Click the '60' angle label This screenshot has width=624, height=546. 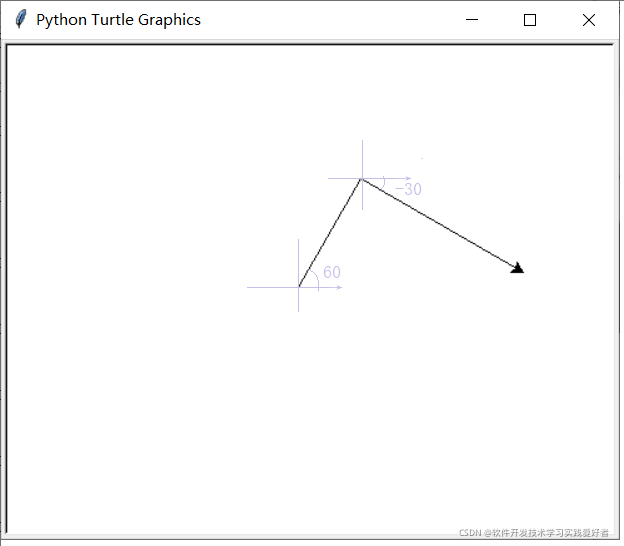tap(332, 272)
